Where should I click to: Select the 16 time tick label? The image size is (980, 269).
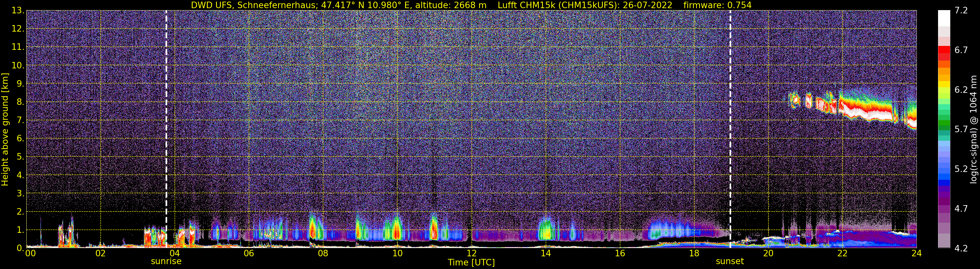pyautogui.click(x=620, y=254)
